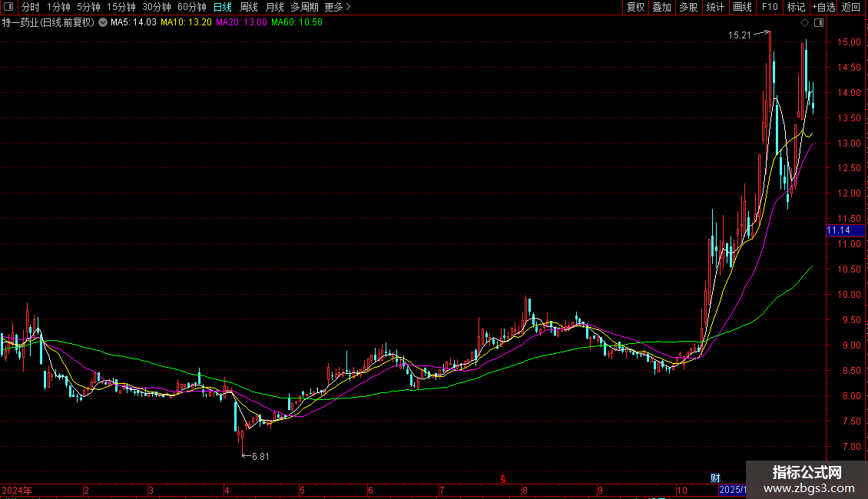868x499 pixels.
Task: Select the 60分钟 period tab
Action: (x=192, y=7)
